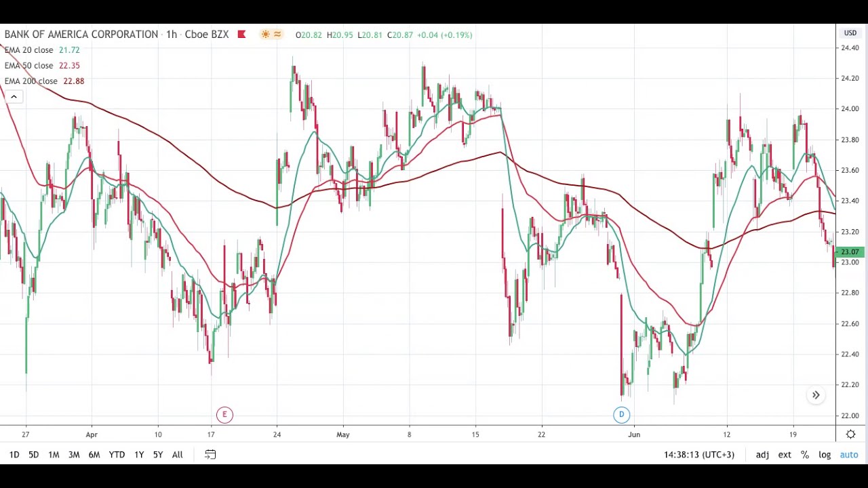Image resolution: width=868 pixels, height=488 pixels.
Task: Select the 1Y time range
Action: [139, 455]
